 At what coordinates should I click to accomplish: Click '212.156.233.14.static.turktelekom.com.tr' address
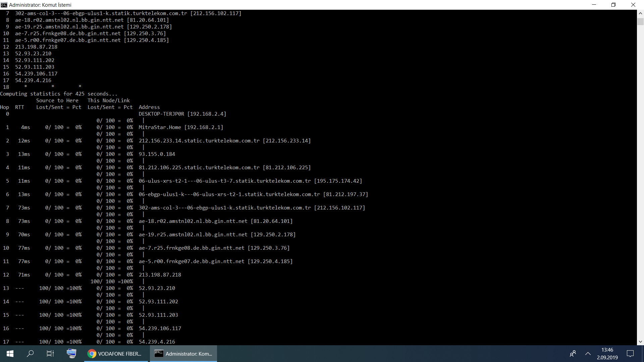(x=225, y=141)
